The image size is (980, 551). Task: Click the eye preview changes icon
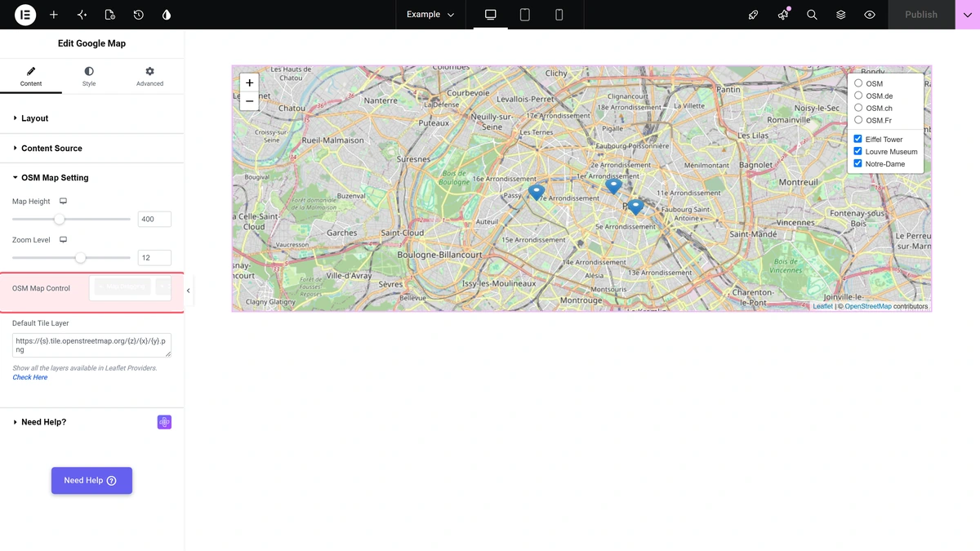[870, 15]
